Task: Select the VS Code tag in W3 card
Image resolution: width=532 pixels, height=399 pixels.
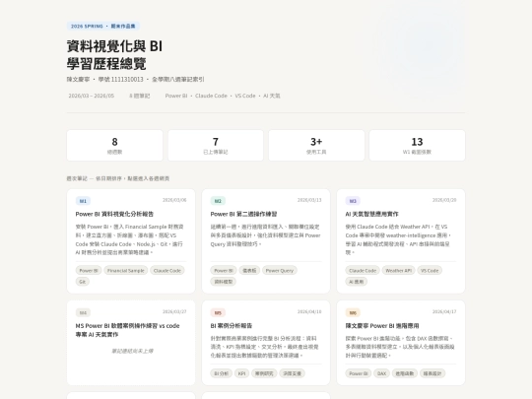Action: (430, 270)
